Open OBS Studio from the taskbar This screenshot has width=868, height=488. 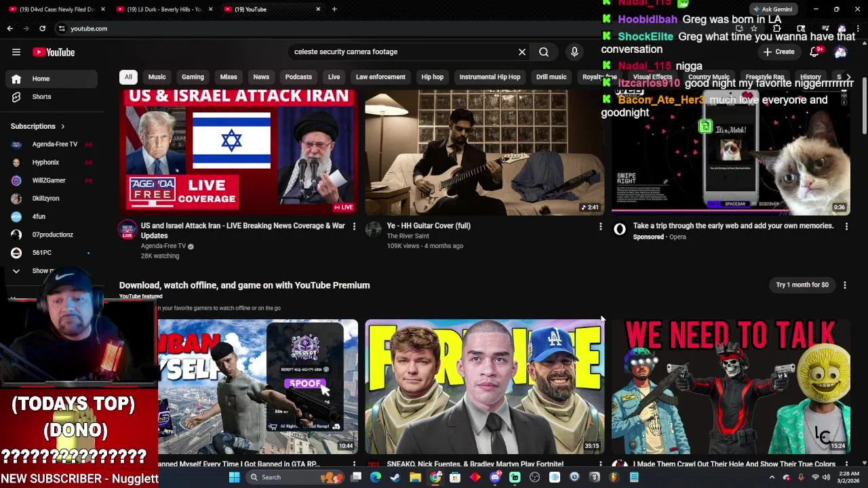pos(534,477)
